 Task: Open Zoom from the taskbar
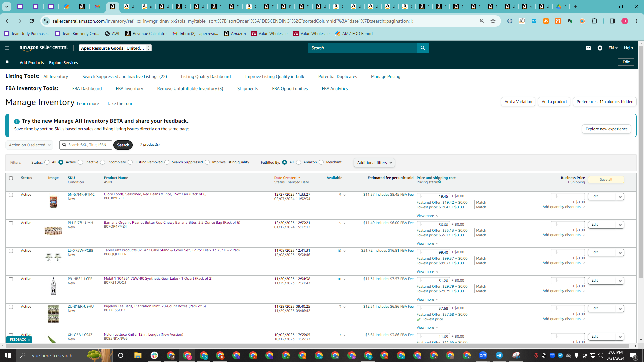pyautogui.click(x=483, y=355)
